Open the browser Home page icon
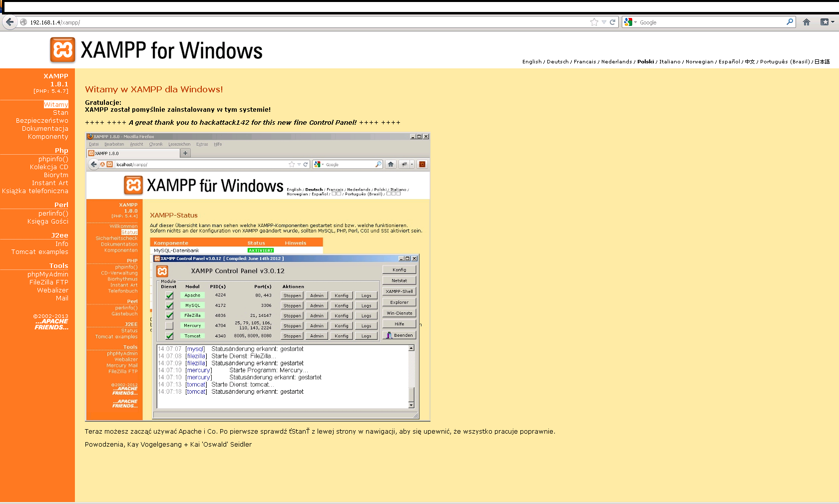This screenshot has height=504, width=839. coord(806,22)
